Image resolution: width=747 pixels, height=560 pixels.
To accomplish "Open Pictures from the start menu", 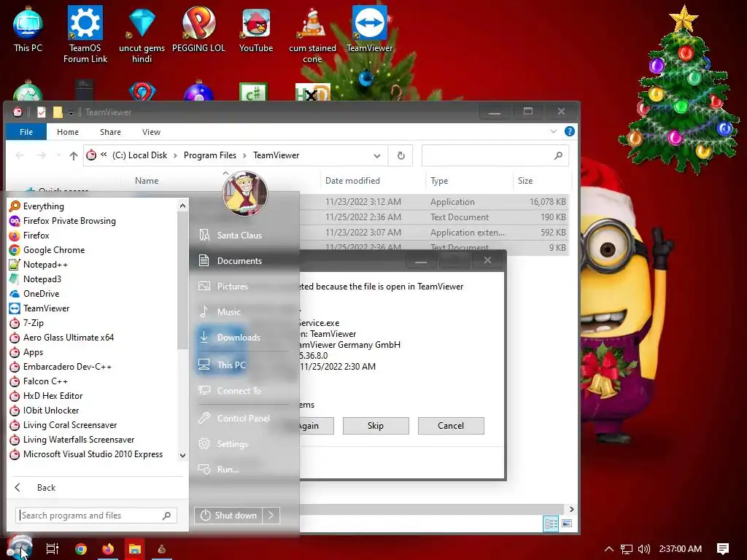I will [233, 286].
